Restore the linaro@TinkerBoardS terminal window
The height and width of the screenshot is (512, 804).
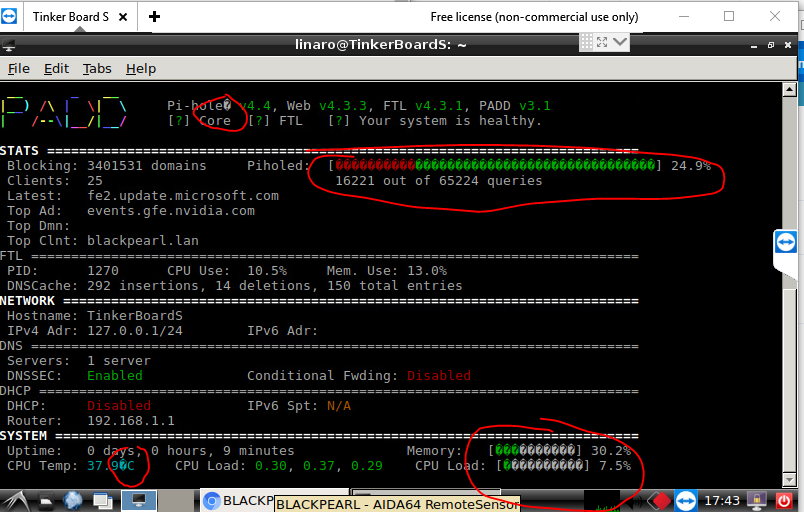[771, 45]
